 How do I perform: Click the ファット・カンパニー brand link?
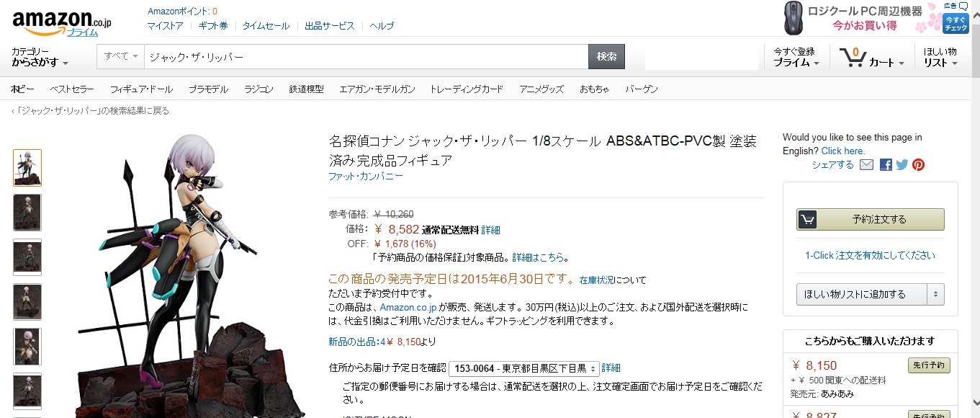pos(366,177)
